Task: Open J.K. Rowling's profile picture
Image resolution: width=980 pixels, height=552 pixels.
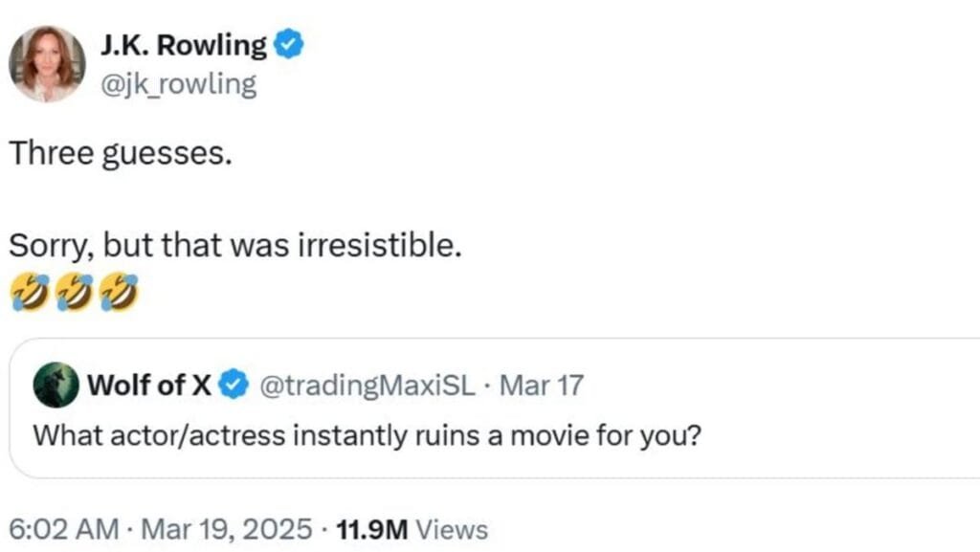Action: 47,63
